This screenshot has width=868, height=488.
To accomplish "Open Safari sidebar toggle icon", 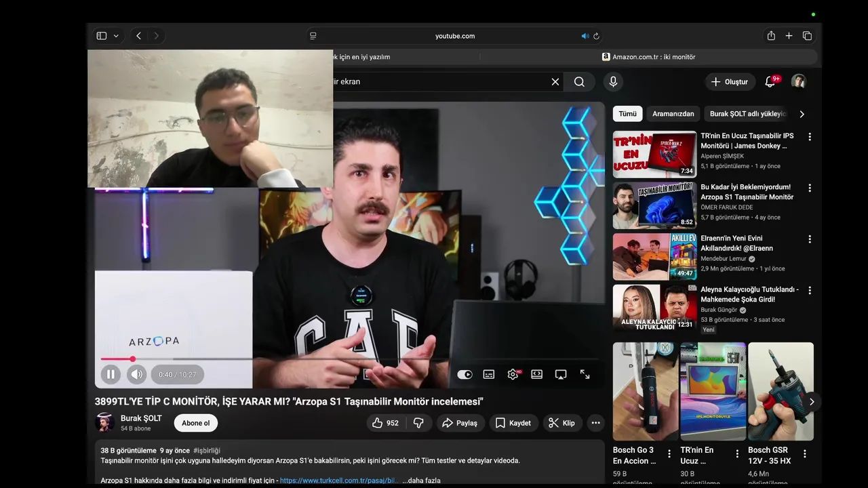I will click(x=102, y=36).
